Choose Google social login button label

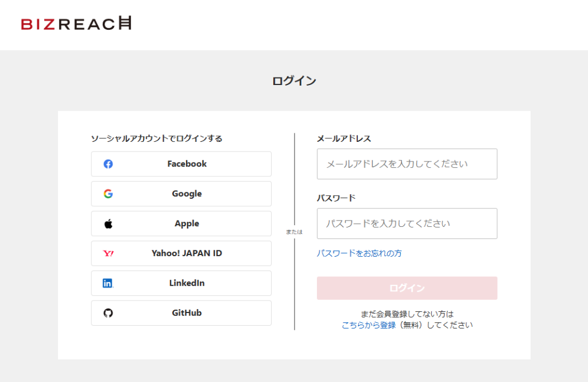pos(187,194)
